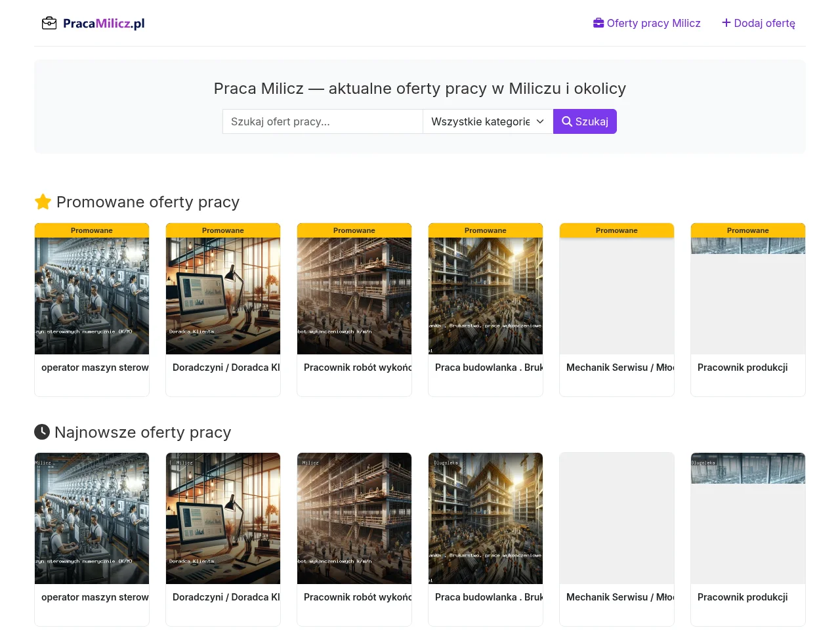This screenshot has height=630, width=840.
Task: Click the PracaMilicz.pl site name
Action: (x=104, y=24)
